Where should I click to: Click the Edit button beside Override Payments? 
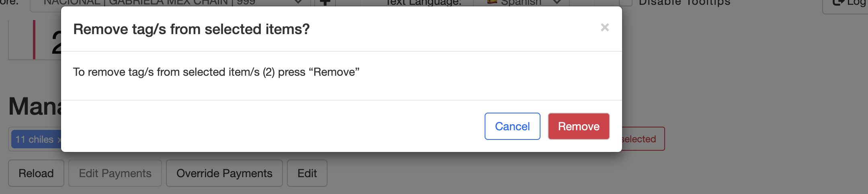click(x=307, y=173)
